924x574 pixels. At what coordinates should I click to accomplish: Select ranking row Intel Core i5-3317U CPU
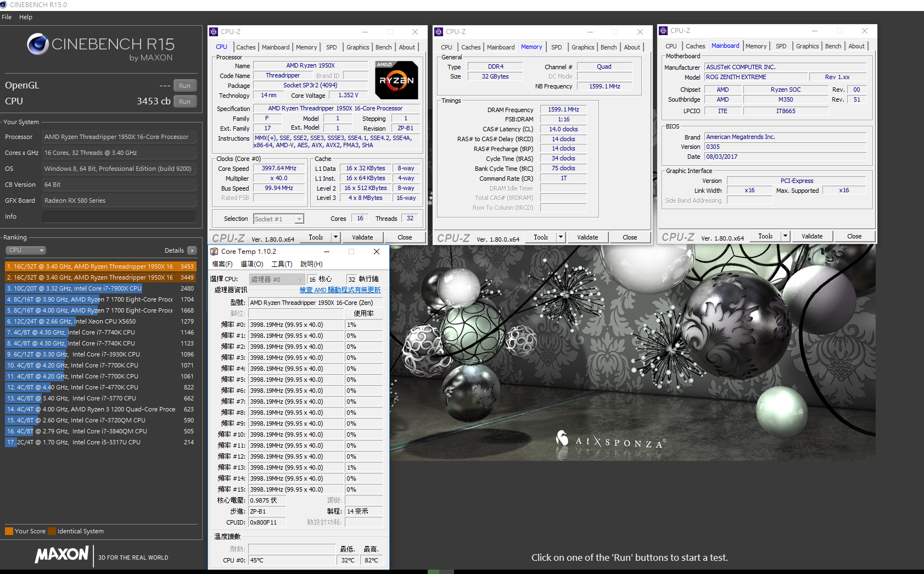100,442
